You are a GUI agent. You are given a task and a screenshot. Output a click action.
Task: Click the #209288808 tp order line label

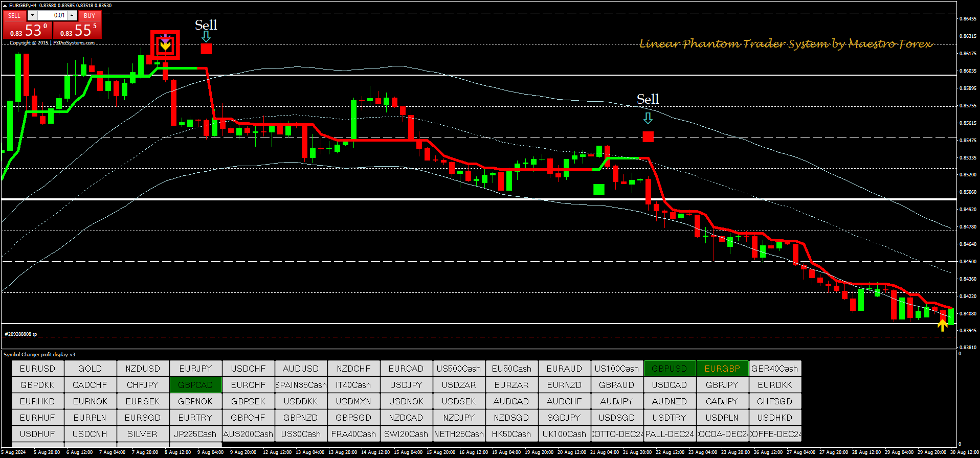pyautogui.click(x=21, y=334)
